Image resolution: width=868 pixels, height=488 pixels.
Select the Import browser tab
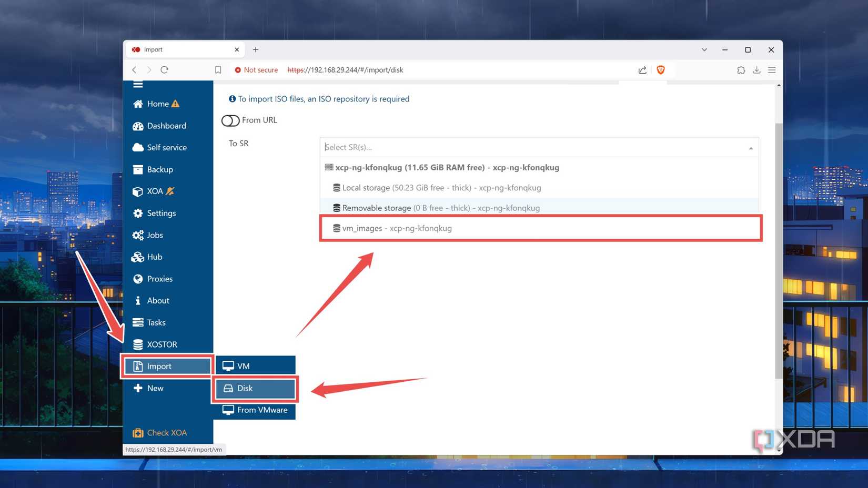(x=185, y=49)
